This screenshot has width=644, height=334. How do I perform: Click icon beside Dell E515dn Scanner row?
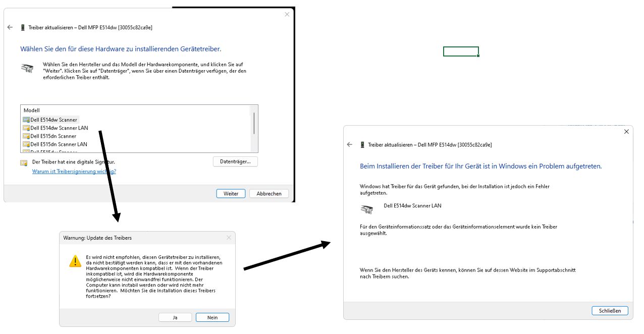point(26,136)
